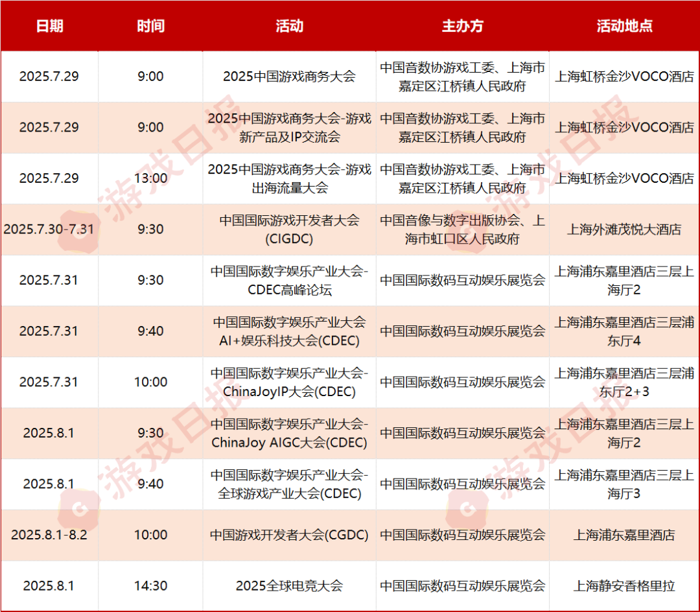This screenshot has width=700, height=612.
Task: Select the 游戏新产品及IP交流会 activity cell
Action: [289, 128]
